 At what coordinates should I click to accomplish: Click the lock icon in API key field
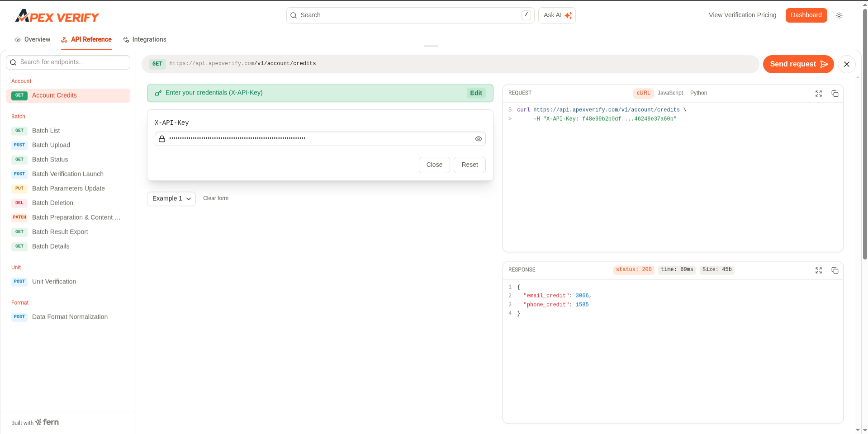point(162,139)
